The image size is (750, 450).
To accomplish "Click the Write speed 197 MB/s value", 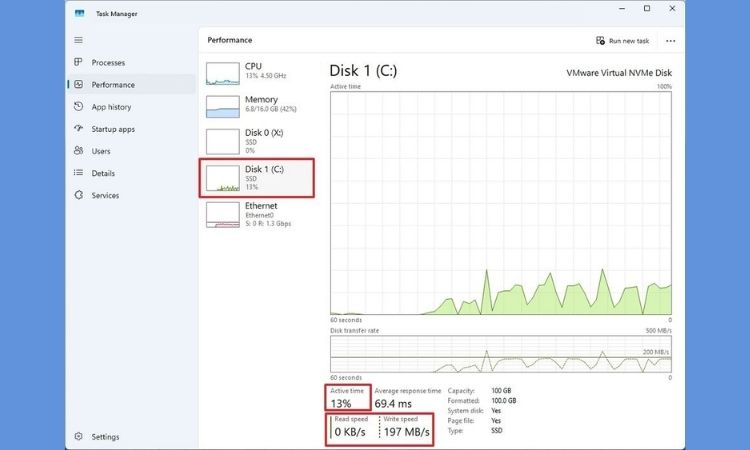I will (x=407, y=432).
